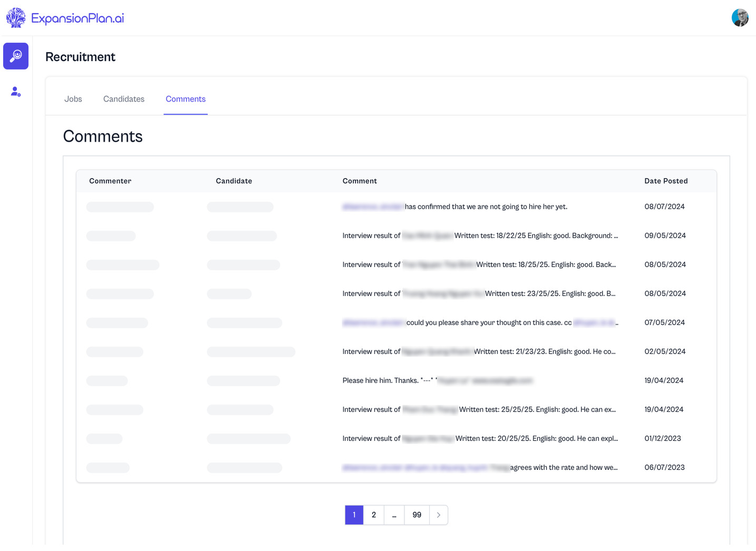Click the Commenter column header
The height and width of the screenshot is (551, 756).
[110, 181]
